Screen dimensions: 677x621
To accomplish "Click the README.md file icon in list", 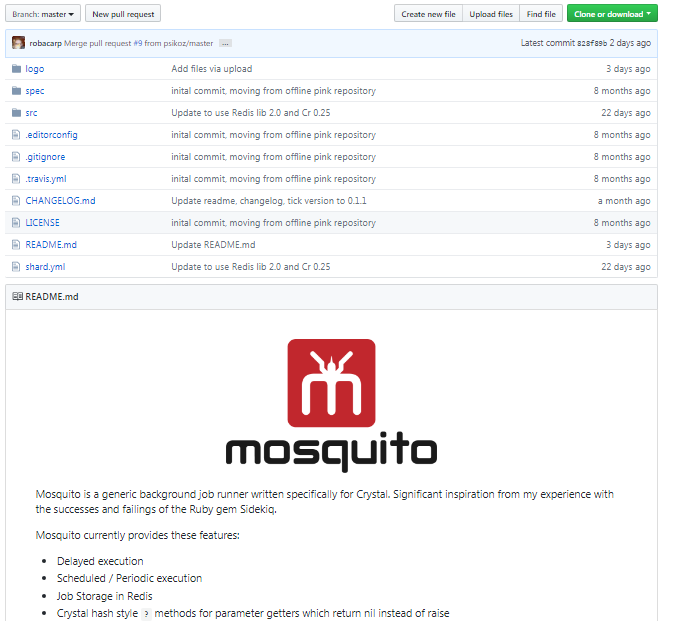I will [16, 245].
